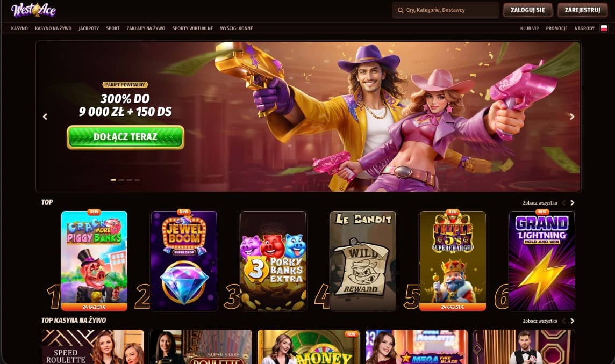Click Zobacz wszystko for TOP games
Image resolution: width=615 pixels, height=364 pixels.
click(540, 203)
